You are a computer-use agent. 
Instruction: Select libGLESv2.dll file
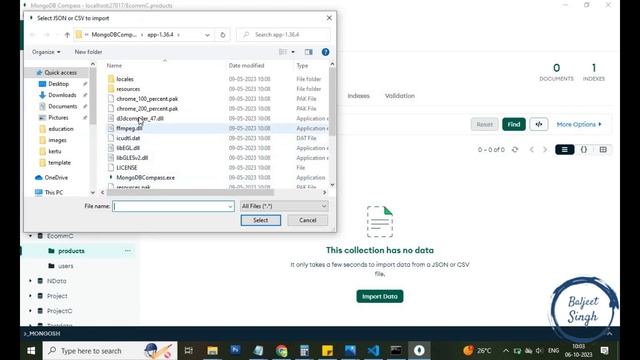coord(132,158)
